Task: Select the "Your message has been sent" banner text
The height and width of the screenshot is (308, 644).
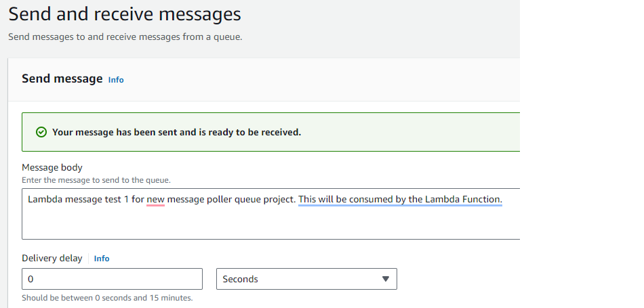Action: (177, 132)
